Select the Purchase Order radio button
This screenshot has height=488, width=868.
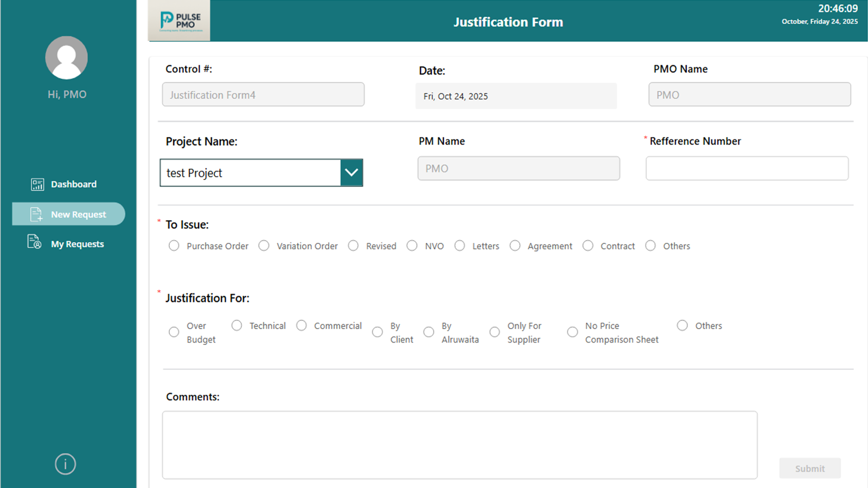click(x=174, y=246)
